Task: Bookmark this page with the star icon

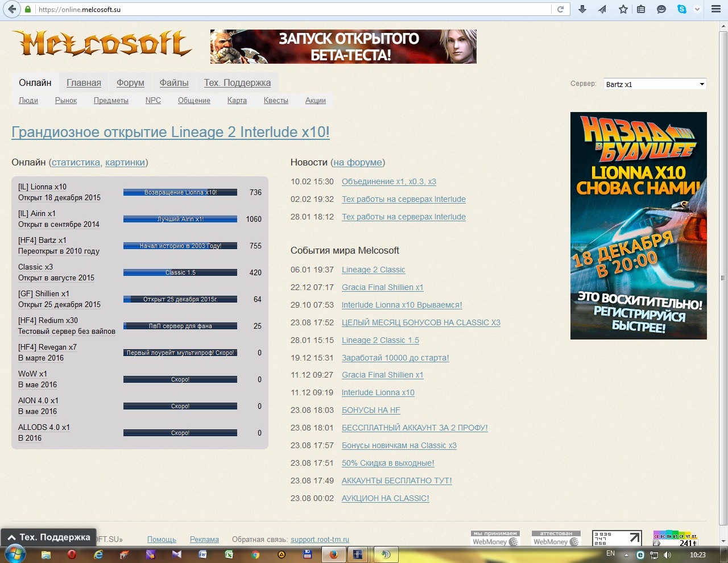Action: [x=623, y=9]
